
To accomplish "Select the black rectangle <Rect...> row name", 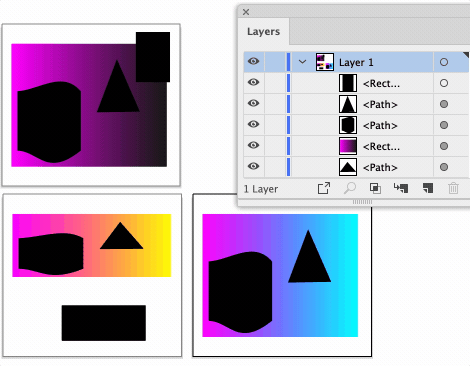I will coord(381,83).
